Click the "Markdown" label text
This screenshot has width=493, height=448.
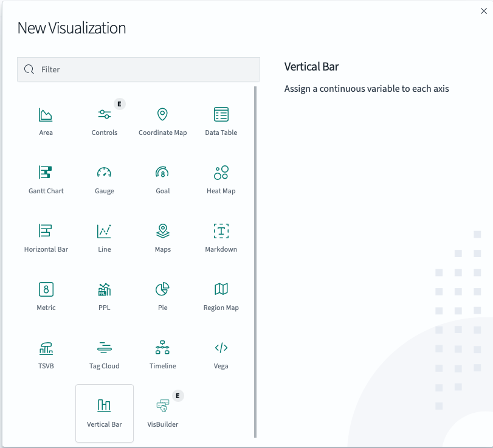click(221, 249)
